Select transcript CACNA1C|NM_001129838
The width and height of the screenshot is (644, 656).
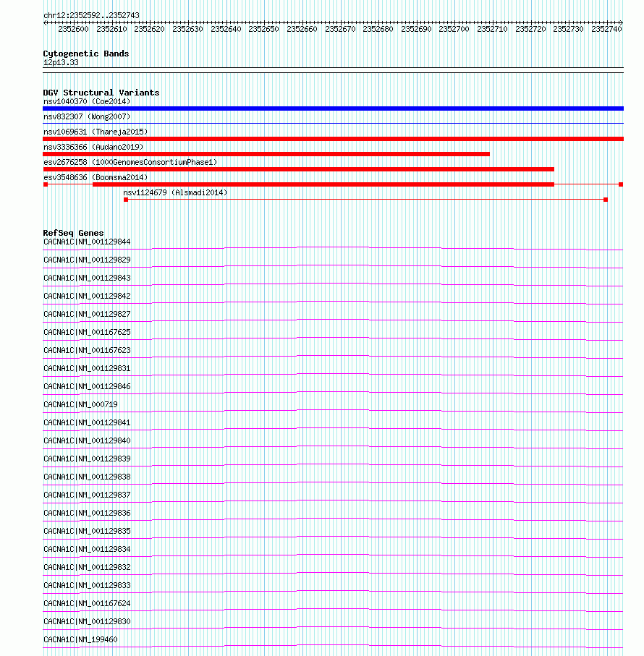pos(87,477)
